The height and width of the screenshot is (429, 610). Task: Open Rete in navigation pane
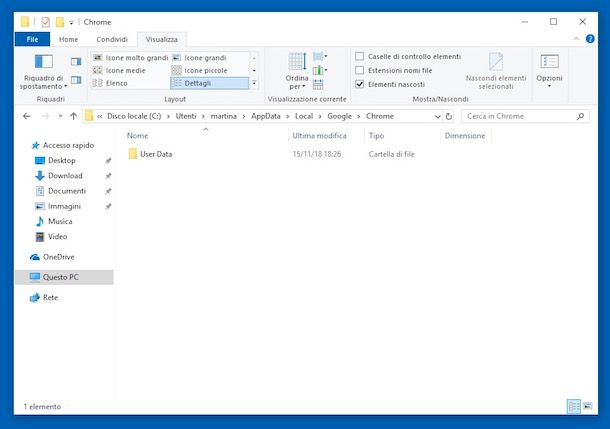coord(50,297)
